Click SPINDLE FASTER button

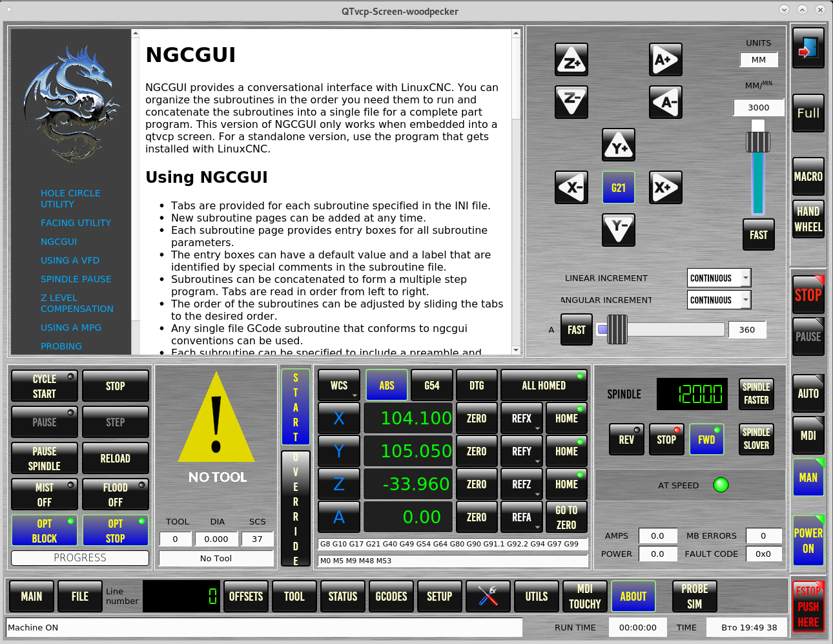point(756,394)
